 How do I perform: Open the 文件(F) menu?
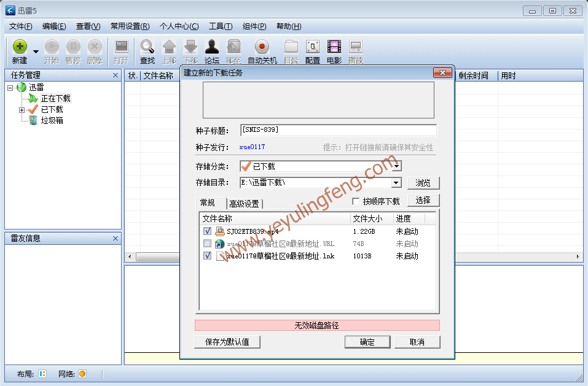click(x=21, y=26)
